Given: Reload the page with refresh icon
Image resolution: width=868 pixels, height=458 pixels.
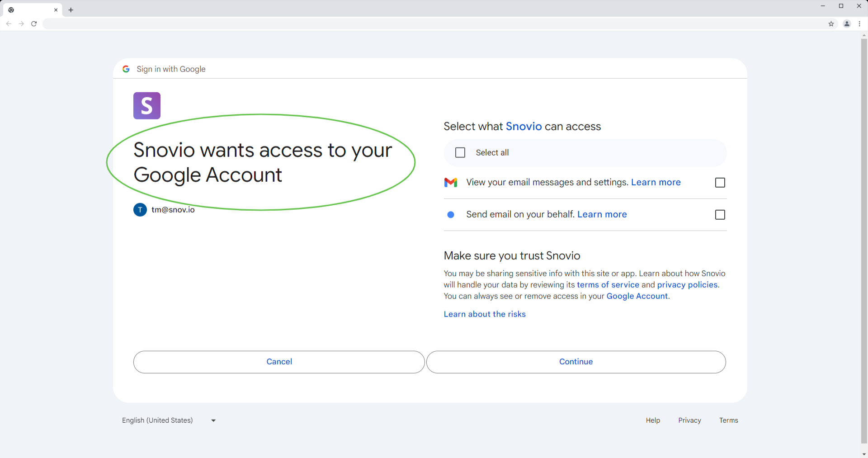Looking at the screenshot, I should pos(34,24).
